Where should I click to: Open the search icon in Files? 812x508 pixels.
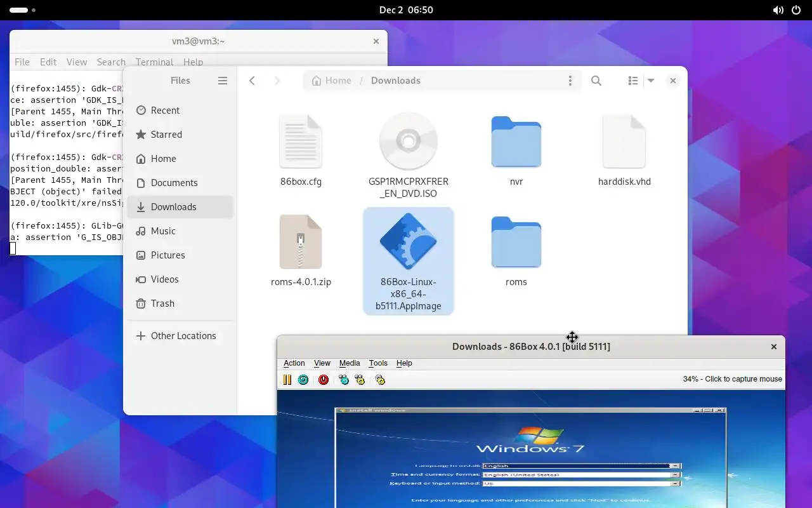[x=596, y=81]
